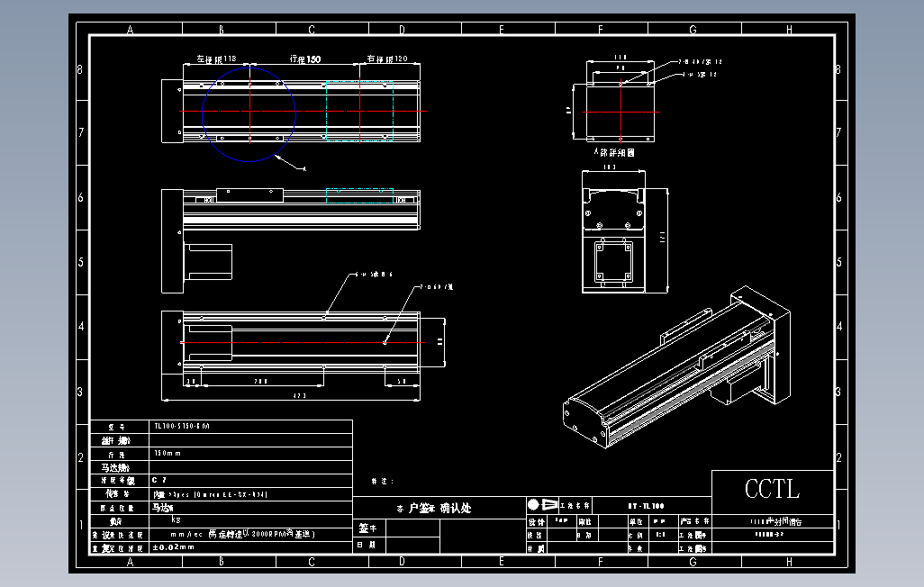Select the motor housing in the front view

(210, 262)
